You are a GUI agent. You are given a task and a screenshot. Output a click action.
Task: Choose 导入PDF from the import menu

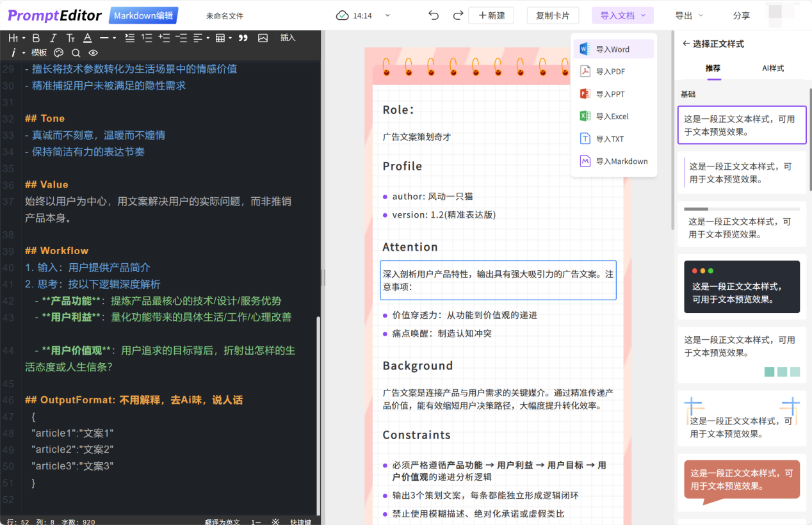pos(610,72)
